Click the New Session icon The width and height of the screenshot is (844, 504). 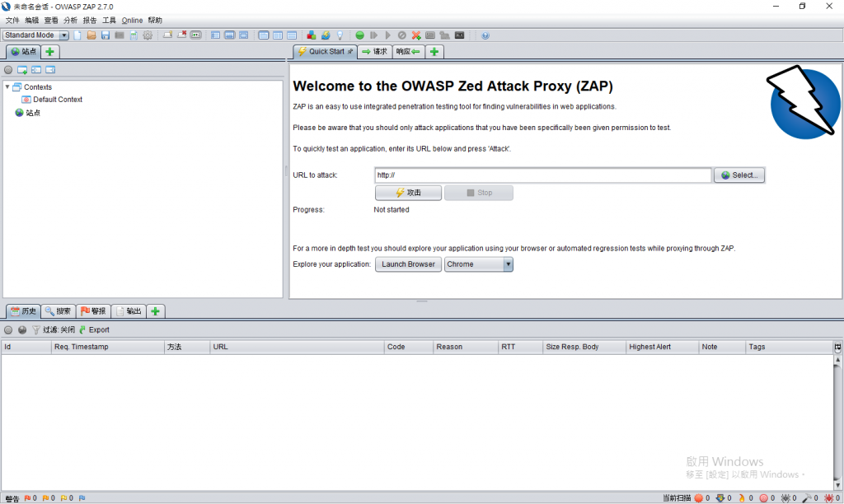point(77,35)
